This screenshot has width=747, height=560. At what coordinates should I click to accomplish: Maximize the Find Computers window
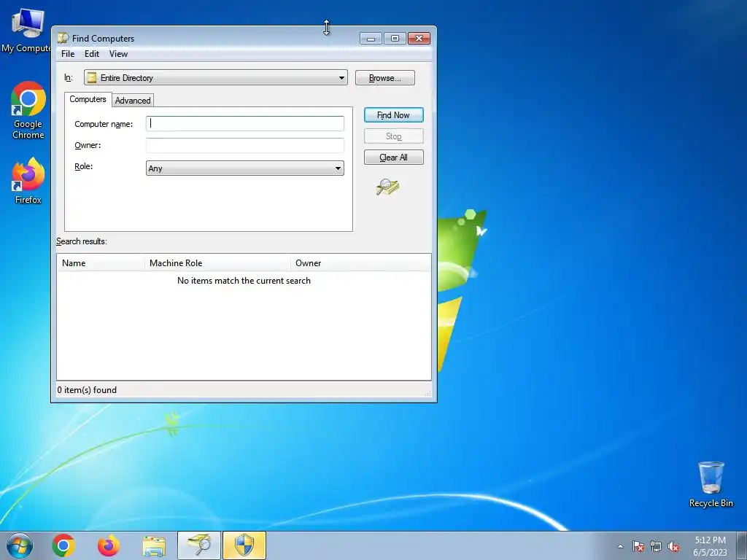[395, 38]
